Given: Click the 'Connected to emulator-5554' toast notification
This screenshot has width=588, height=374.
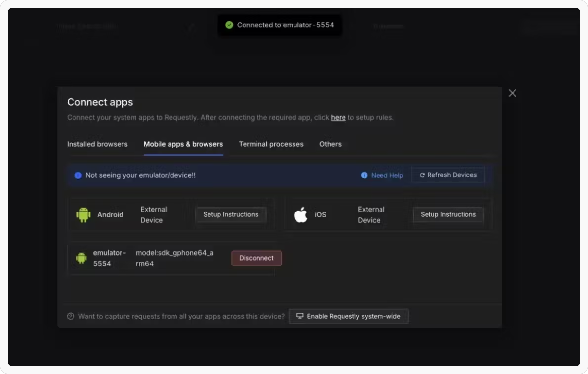Looking at the screenshot, I should [x=285, y=25].
